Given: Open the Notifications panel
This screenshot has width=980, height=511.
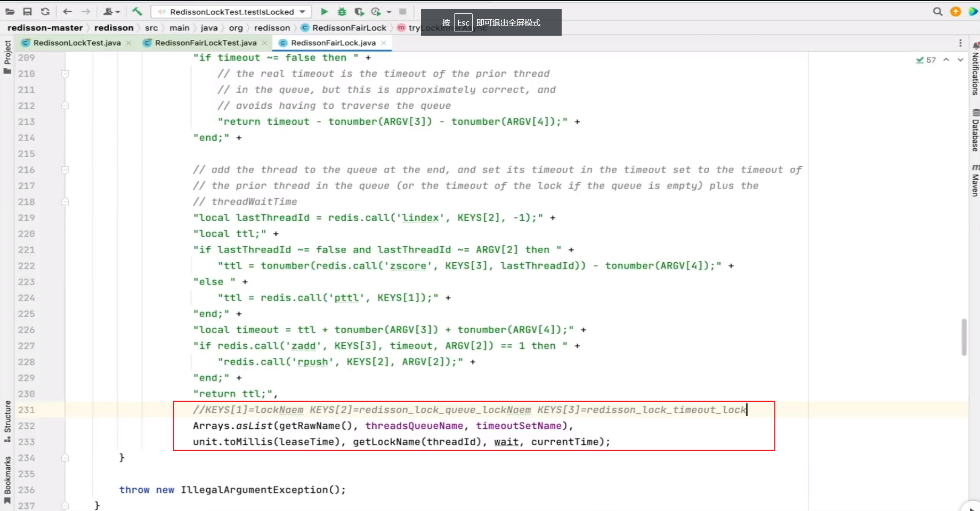Looking at the screenshot, I should pos(975,69).
